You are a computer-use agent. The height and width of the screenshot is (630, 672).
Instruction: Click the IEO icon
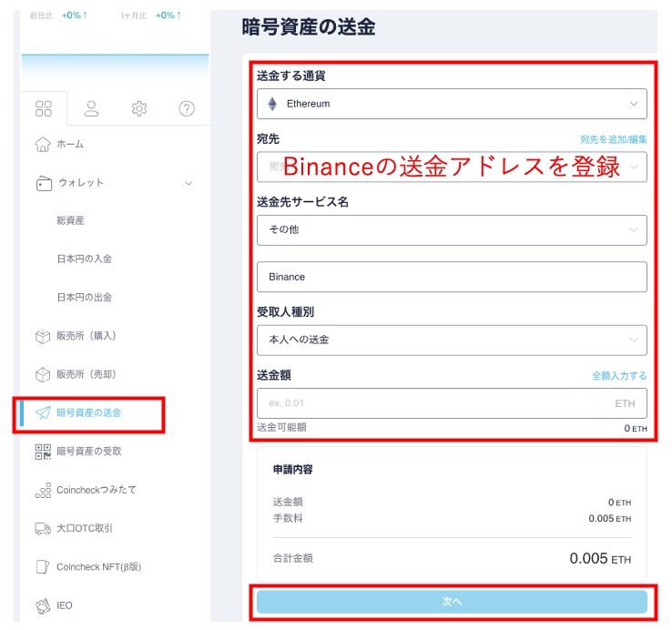click(x=43, y=606)
